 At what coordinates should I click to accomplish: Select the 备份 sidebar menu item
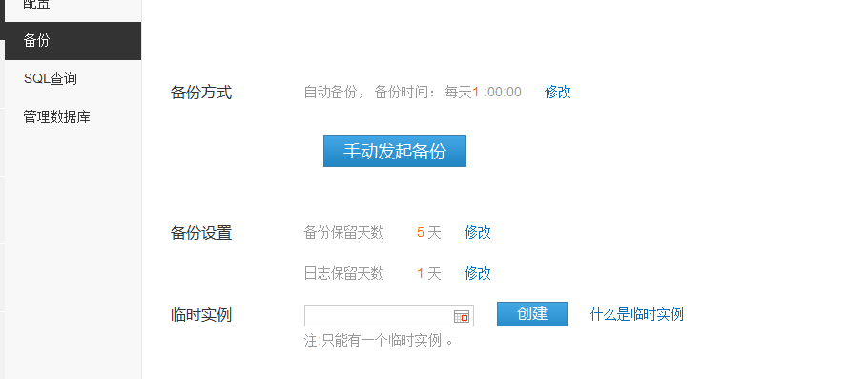(x=72, y=41)
